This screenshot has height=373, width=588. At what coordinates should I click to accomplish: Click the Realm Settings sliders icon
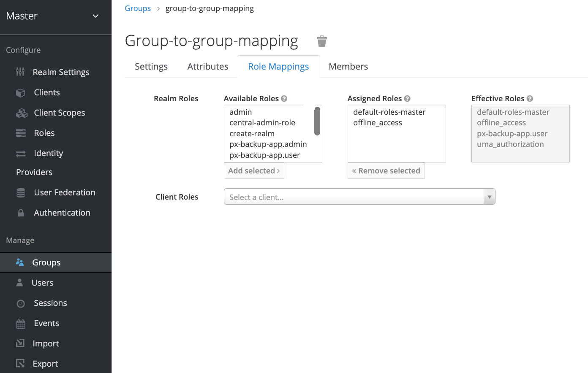coord(20,72)
